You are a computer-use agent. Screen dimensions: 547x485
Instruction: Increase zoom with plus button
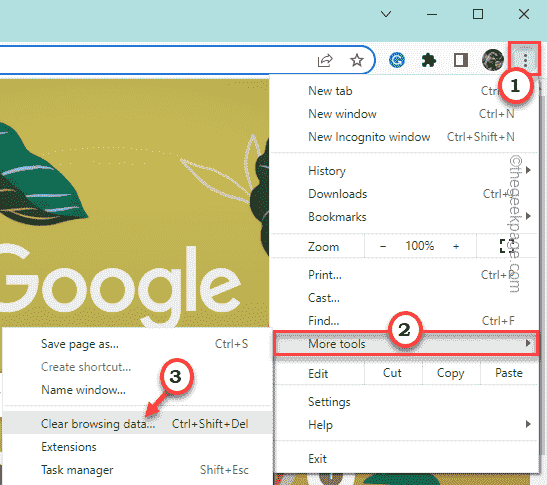coord(456,246)
